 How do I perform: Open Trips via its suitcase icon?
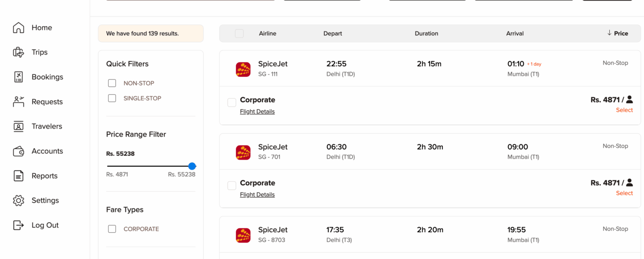(18, 52)
